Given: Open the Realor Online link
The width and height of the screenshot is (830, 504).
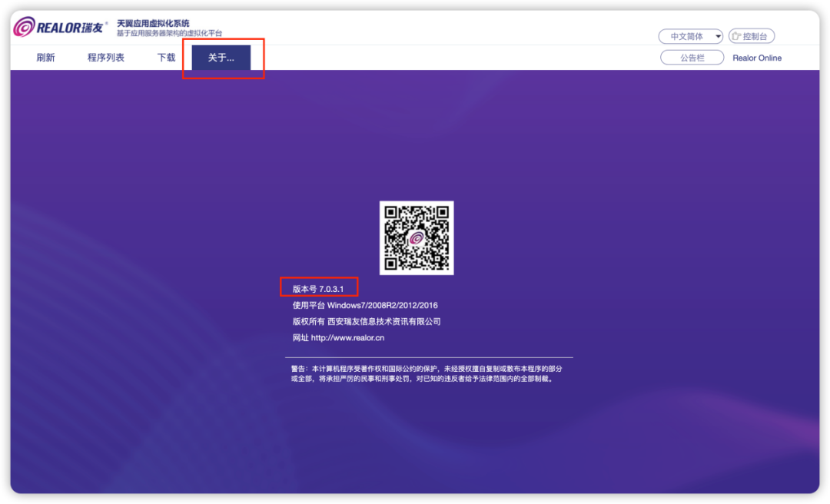Looking at the screenshot, I should [757, 58].
